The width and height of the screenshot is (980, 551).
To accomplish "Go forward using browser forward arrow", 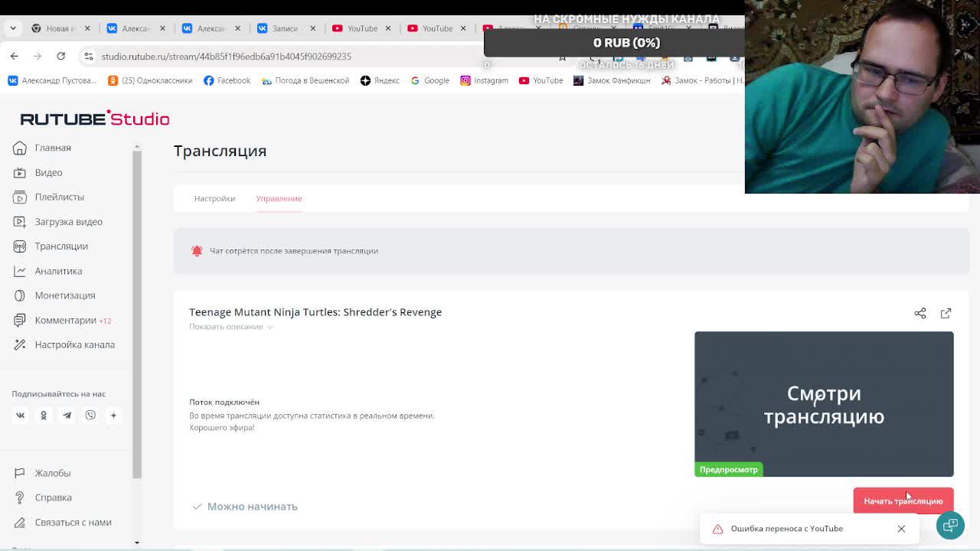I will pyautogui.click(x=38, y=56).
